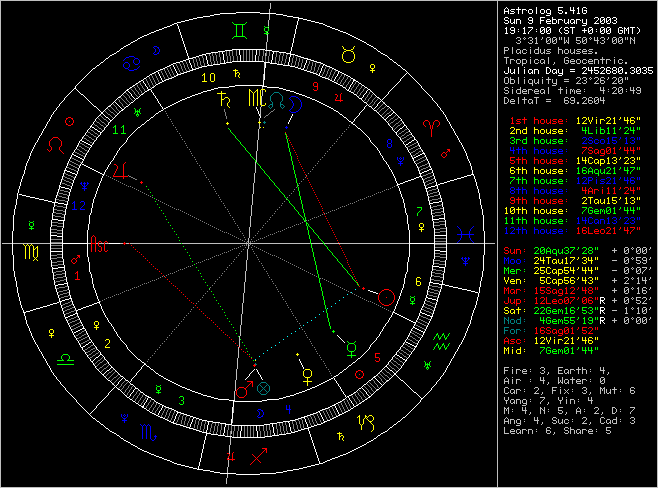This screenshot has height=488, width=658.
Task: Select the large red Jupiter glyph
Action: (120, 171)
